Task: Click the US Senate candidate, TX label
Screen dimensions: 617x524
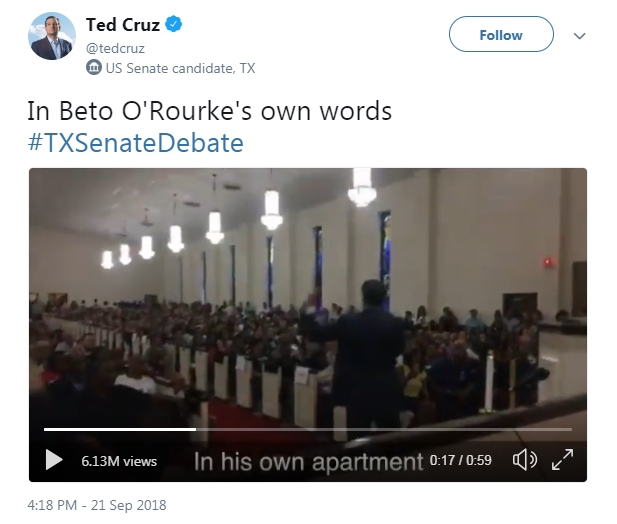Action: (181, 68)
